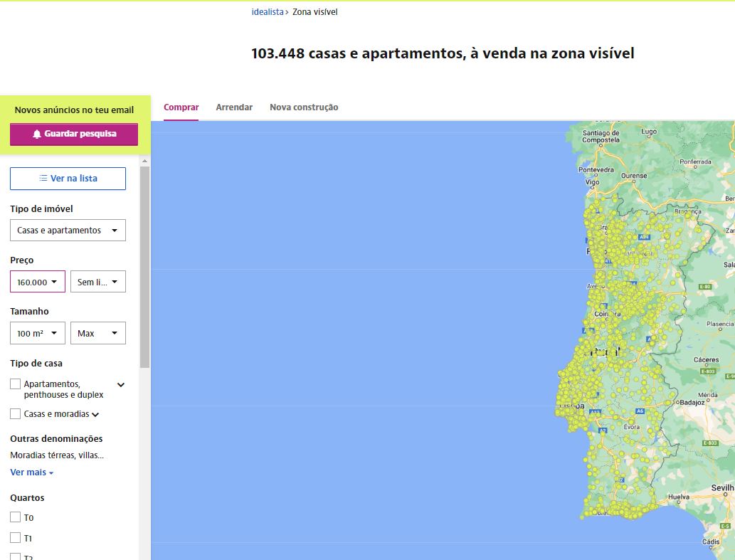The image size is (735, 560).
Task: Click the Ourense map label
Action: point(634,176)
